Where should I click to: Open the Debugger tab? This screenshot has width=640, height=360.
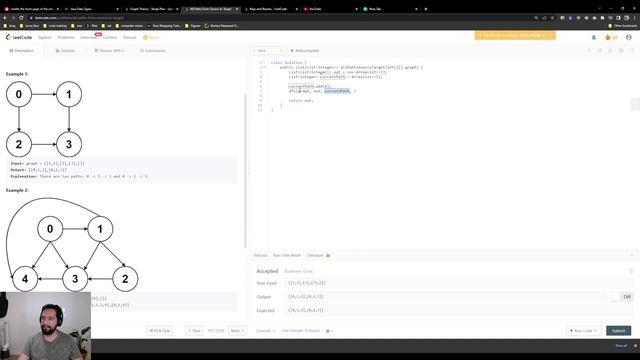click(x=318, y=255)
